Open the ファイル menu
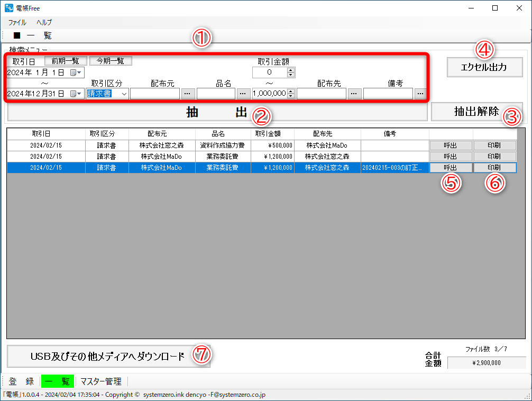This screenshot has width=532, height=401. click(x=16, y=22)
